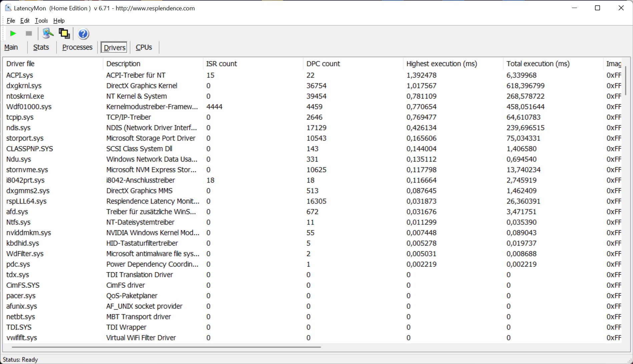The width and height of the screenshot is (633, 364).
Task: Switch to the Main tab
Action: point(11,47)
